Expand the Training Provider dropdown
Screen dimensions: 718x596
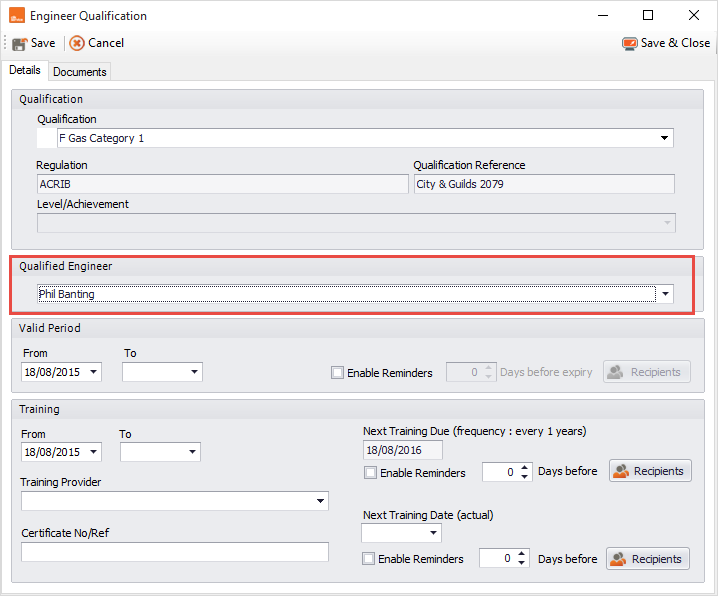pos(319,501)
